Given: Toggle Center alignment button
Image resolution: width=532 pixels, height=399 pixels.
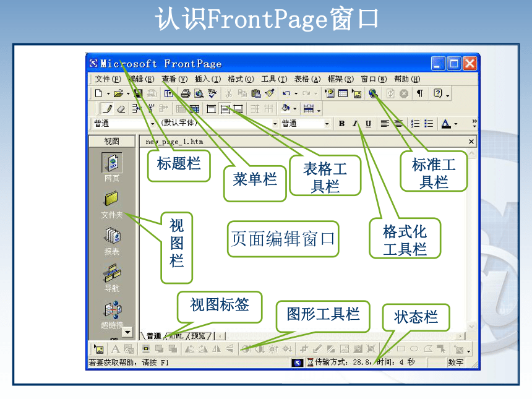Looking at the screenshot, I should pos(398,124).
